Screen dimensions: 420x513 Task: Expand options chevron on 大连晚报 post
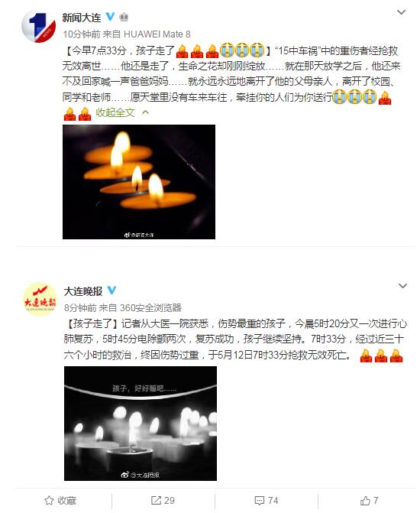coord(402,286)
